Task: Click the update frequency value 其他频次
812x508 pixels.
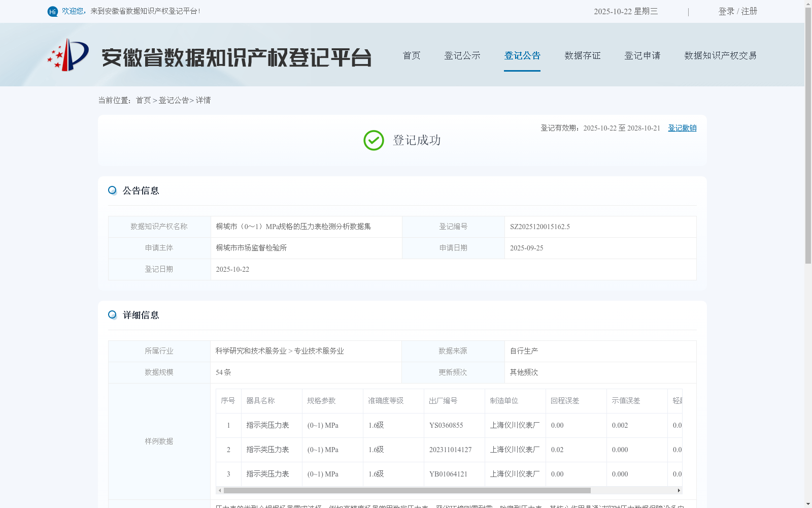Action: [x=524, y=372]
